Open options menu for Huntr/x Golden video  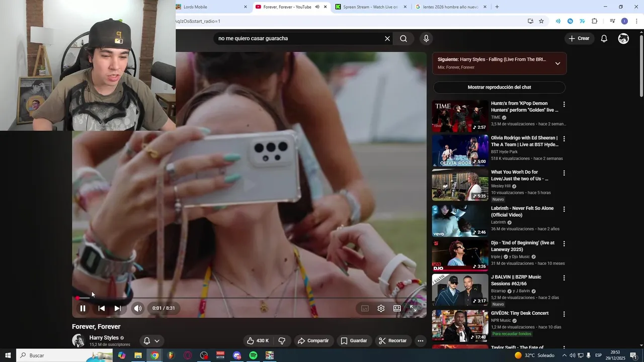coord(564,105)
